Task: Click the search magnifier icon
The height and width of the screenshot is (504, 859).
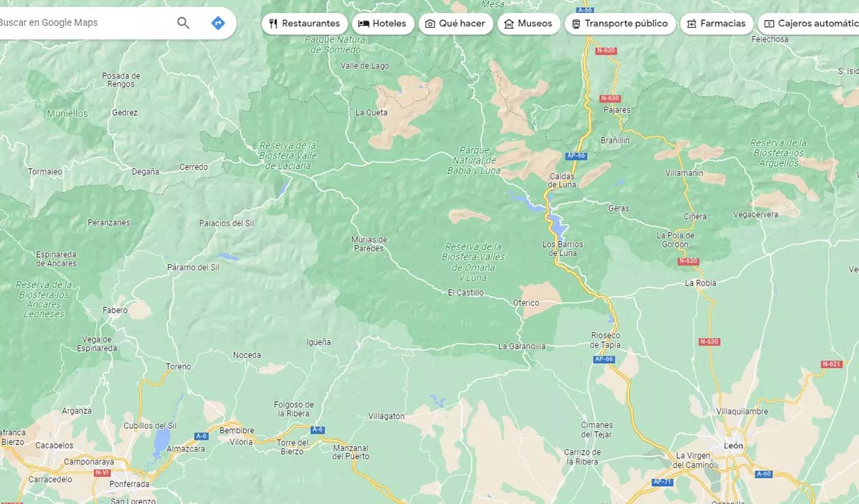Action: coord(183,23)
